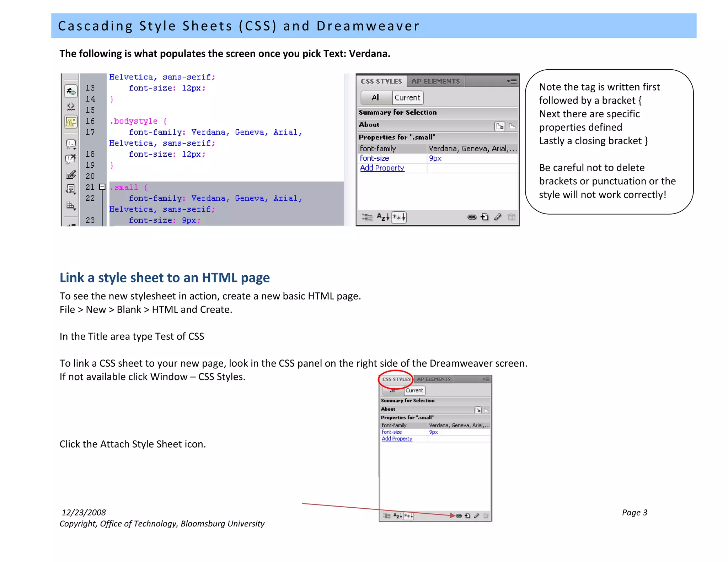Show cascade of rules icon in top panel
728x562 pixels.
[x=512, y=126]
